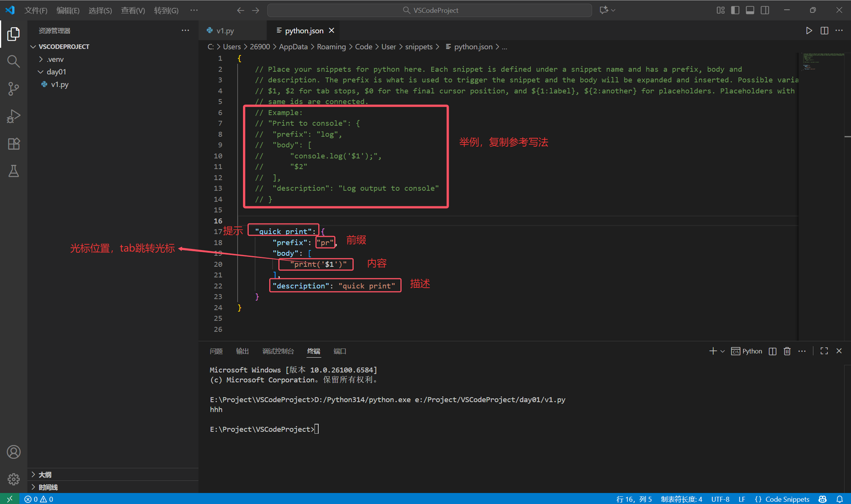Open Search in the activity bar
851x504 pixels.
[13, 61]
